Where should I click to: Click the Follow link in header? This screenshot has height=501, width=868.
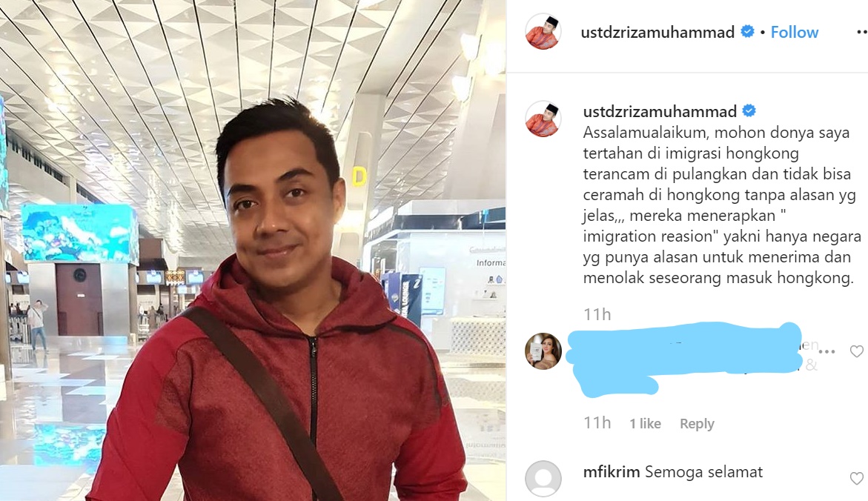(795, 32)
